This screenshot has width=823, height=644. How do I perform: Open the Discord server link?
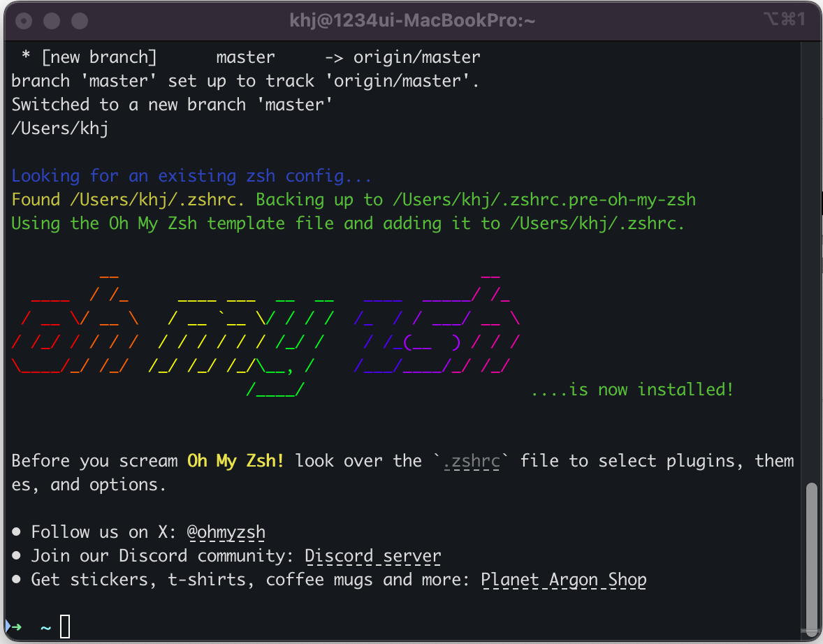tap(372, 556)
